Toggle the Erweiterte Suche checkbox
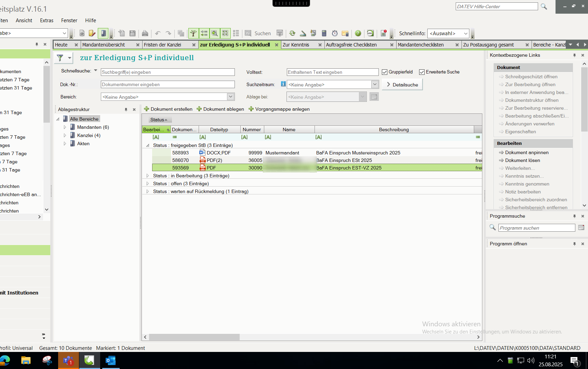The image size is (588, 369). (x=422, y=72)
